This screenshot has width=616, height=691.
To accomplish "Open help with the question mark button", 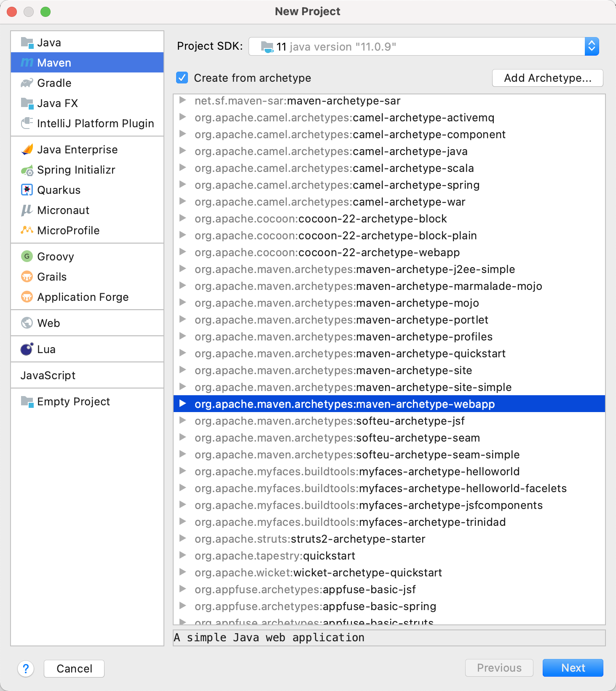I will click(26, 669).
